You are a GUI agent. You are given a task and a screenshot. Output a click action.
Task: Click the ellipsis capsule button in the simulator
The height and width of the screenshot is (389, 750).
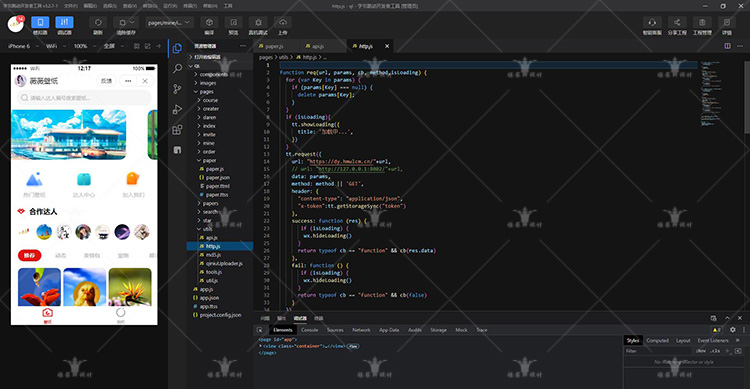(x=128, y=81)
